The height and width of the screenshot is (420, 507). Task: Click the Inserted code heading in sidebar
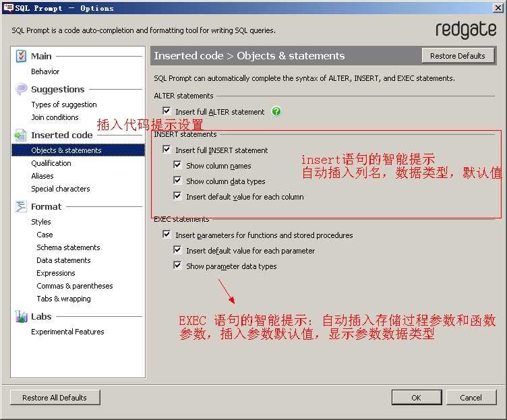(x=62, y=135)
